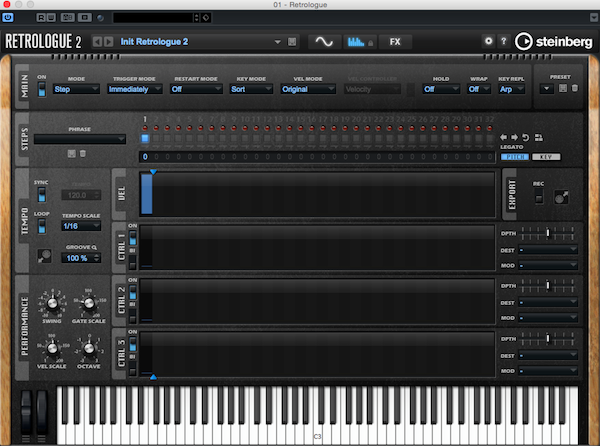Save the phrase with disk icon under Phrase
The height and width of the screenshot is (446, 600).
click(x=72, y=153)
